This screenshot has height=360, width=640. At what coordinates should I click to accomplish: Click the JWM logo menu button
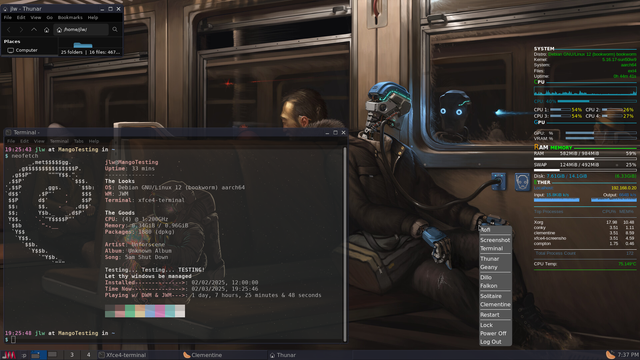[9, 355]
